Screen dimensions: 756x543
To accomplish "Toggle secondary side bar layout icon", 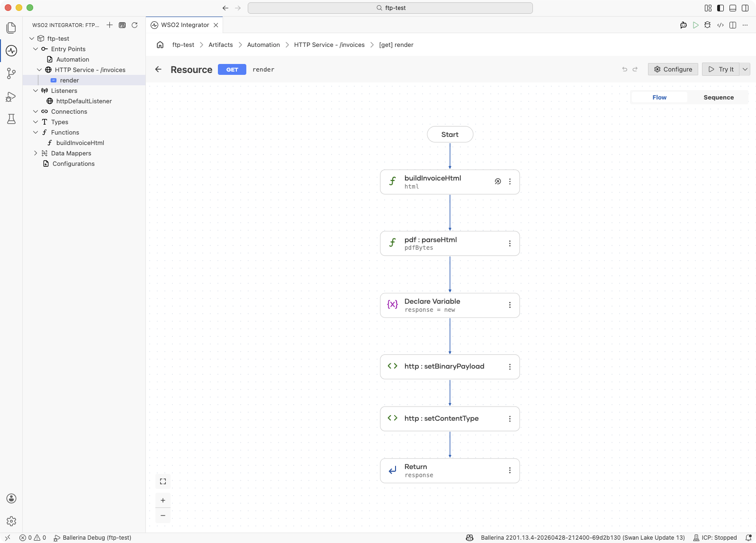I will tap(745, 8).
